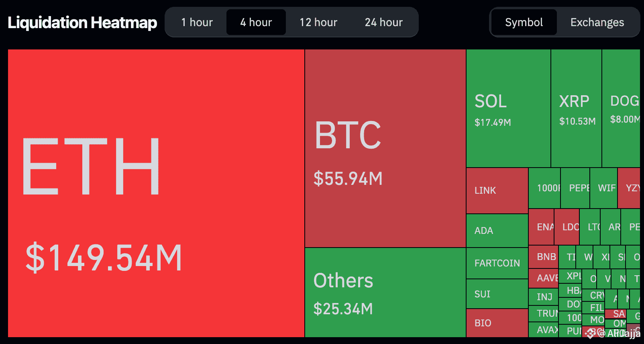Select the red BIO tile
This screenshot has height=344, width=644.
click(x=497, y=323)
